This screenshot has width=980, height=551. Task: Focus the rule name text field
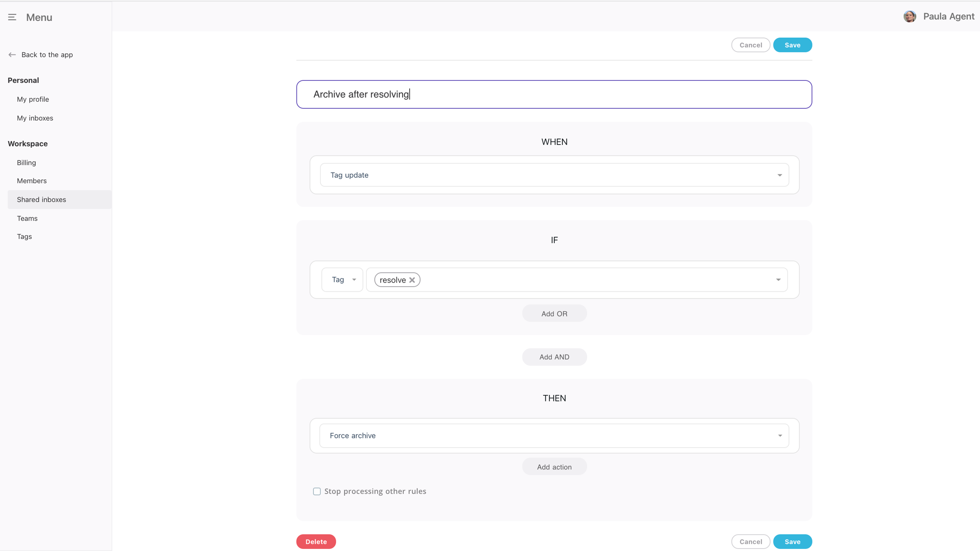point(554,94)
